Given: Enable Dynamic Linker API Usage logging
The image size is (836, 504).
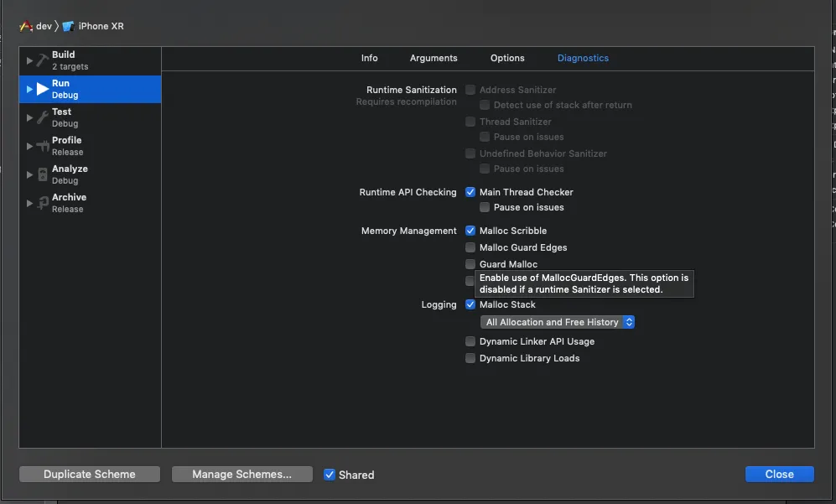Looking at the screenshot, I should [x=470, y=341].
